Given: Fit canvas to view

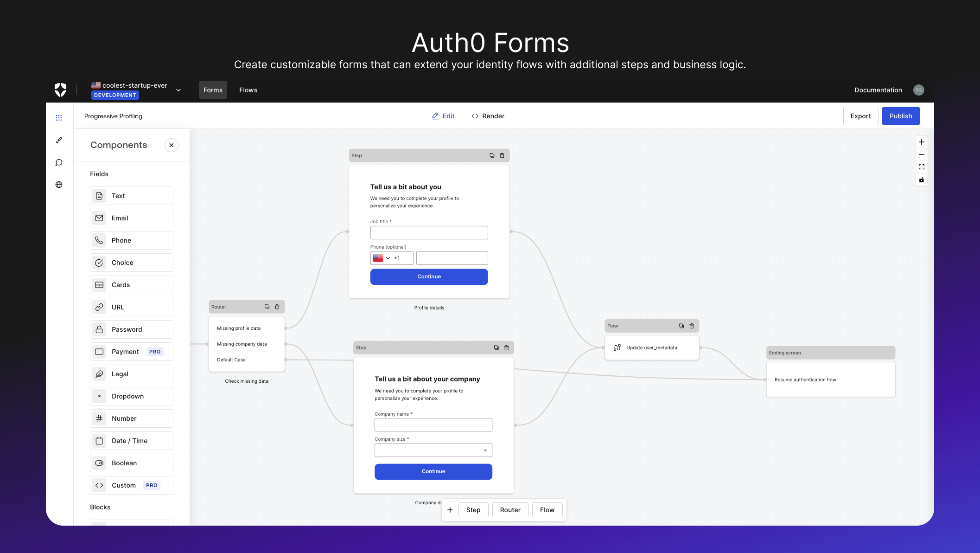Looking at the screenshot, I should 922,167.
